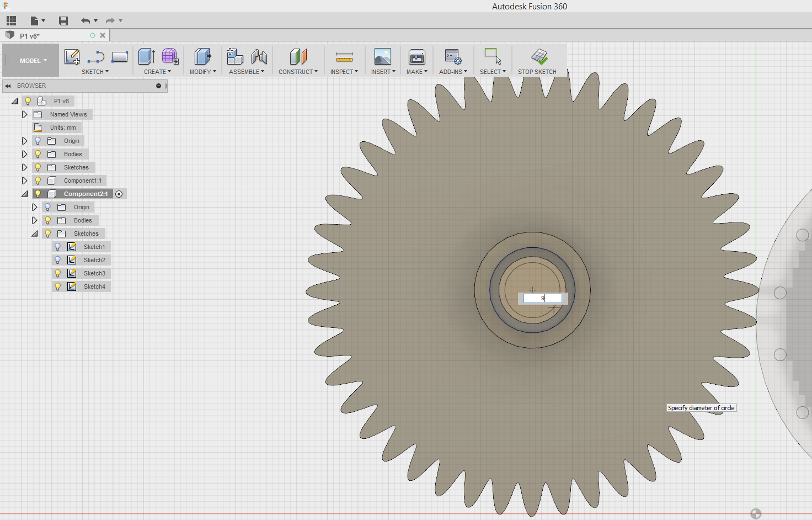Collapse Sketches under Component2:1
Image resolution: width=812 pixels, height=520 pixels.
34,234
